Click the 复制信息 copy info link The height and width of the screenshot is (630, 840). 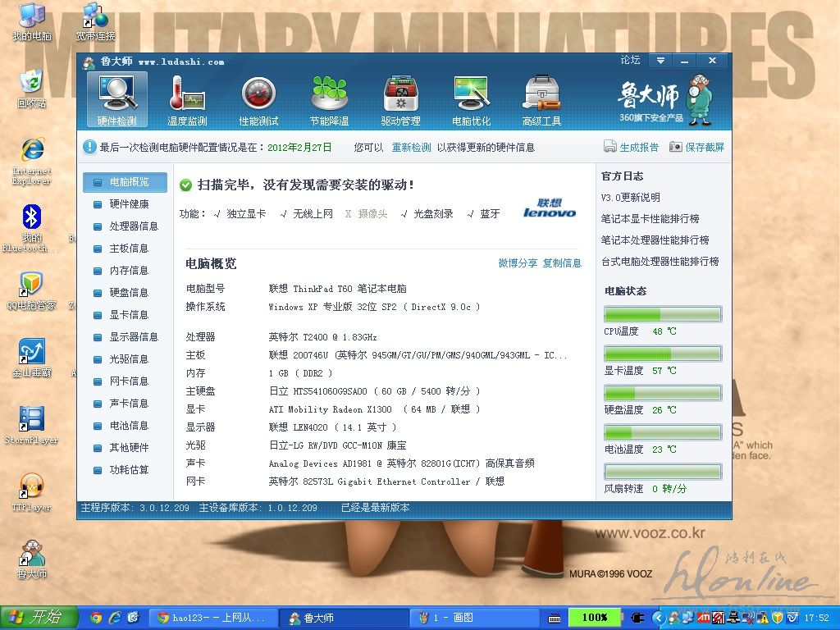tap(562, 263)
